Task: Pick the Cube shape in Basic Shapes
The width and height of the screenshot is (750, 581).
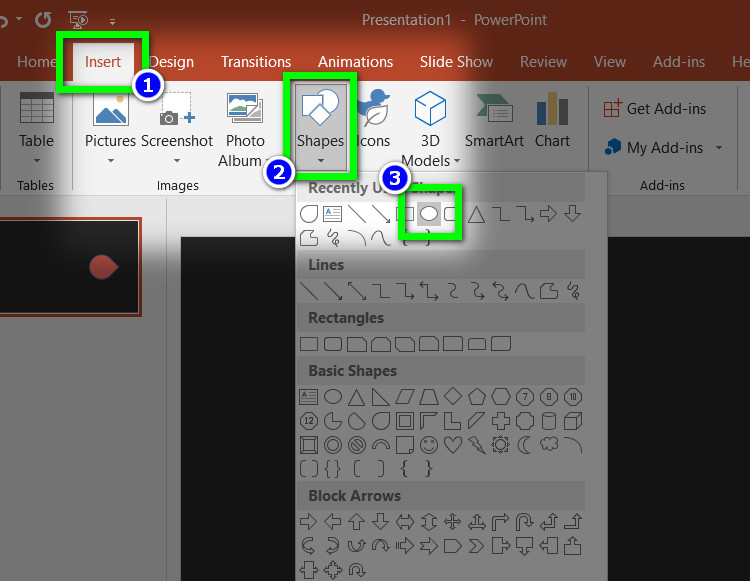Action: 572,420
